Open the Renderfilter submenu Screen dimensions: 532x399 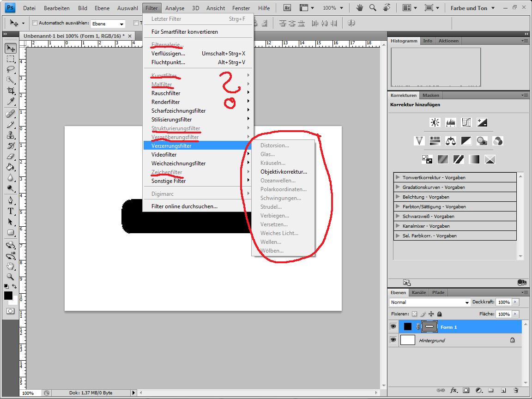pyautogui.click(x=198, y=102)
